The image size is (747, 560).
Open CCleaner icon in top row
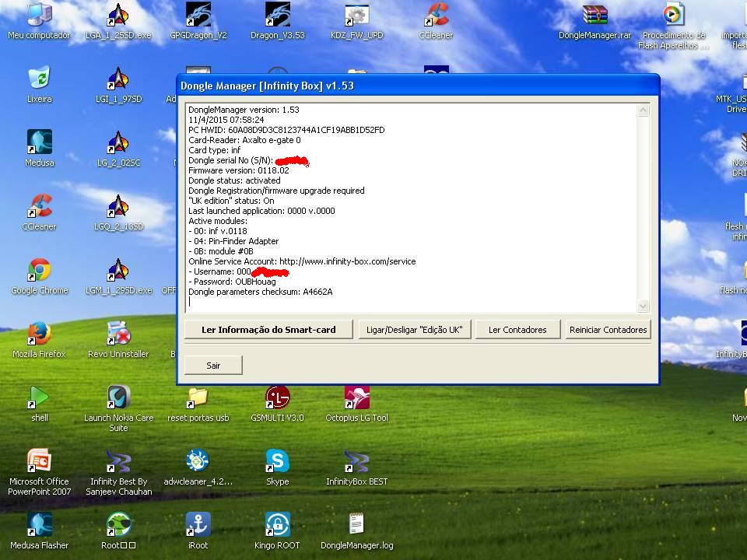coord(436,21)
